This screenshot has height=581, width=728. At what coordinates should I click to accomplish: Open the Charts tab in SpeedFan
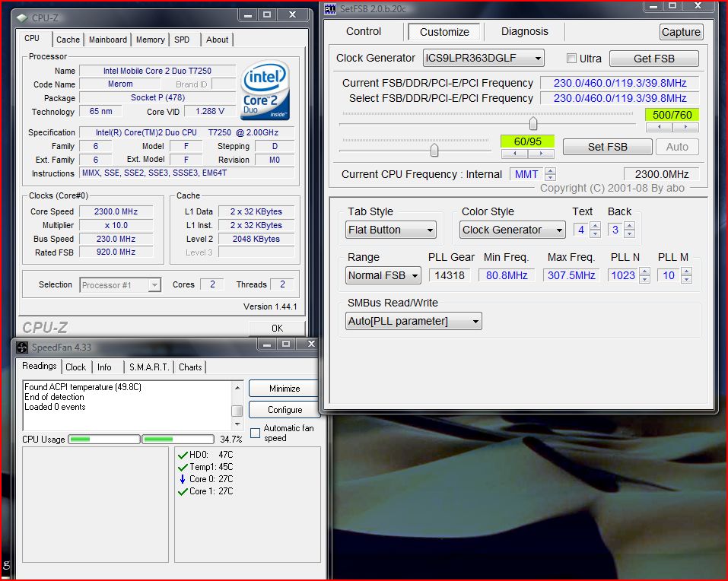[x=190, y=367]
